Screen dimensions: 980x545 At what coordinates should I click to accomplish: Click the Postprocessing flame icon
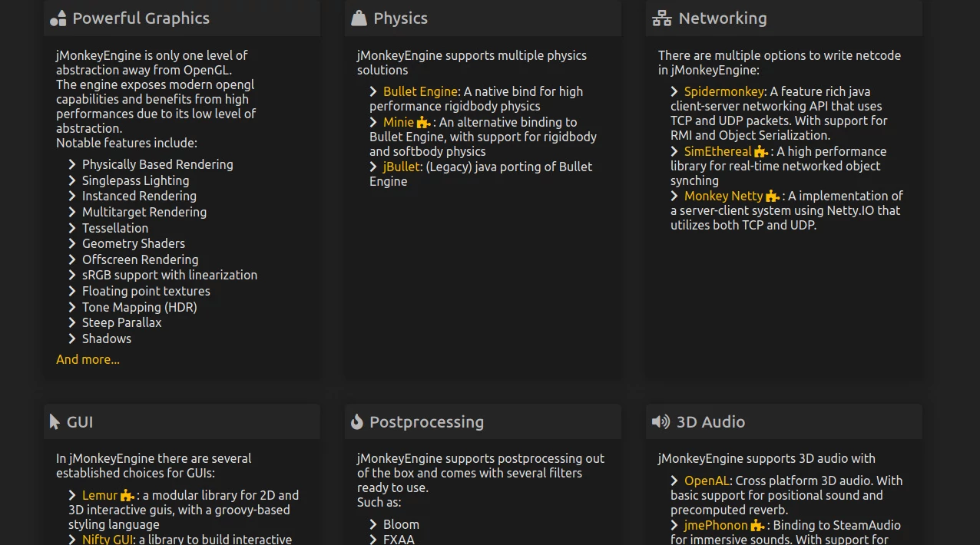click(x=356, y=422)
